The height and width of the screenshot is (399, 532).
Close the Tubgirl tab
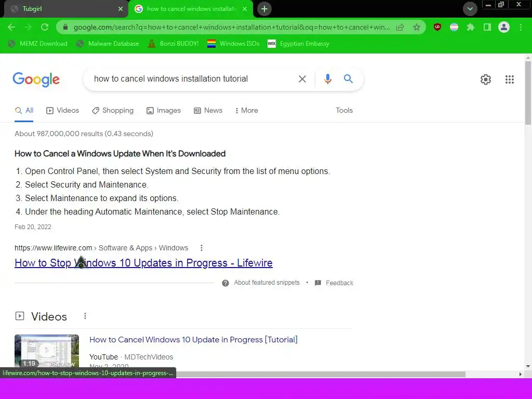tap(121, 9)
